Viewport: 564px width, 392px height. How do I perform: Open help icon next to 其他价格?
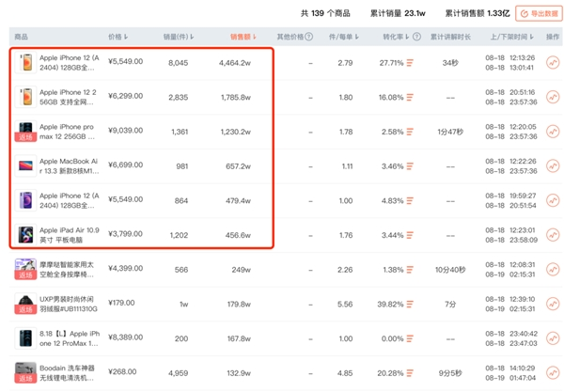[x=309, y=37]
